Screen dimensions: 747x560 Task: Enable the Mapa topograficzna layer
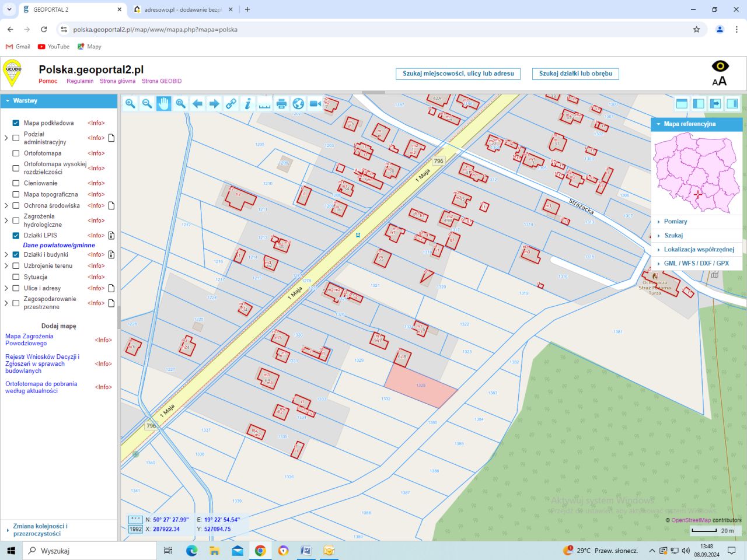pyautogui.click(x=16, y=194)
